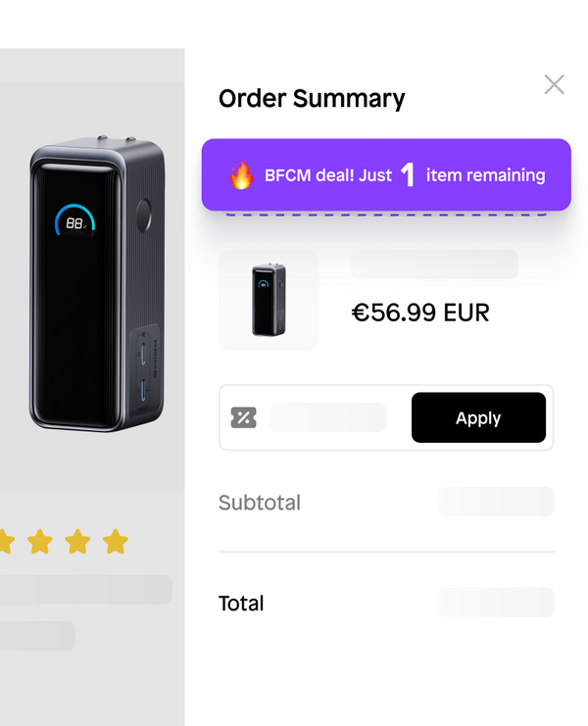This screenshot has width=588, height=726.
Task: Close the Order Summary panel
Action: point(554,84)
